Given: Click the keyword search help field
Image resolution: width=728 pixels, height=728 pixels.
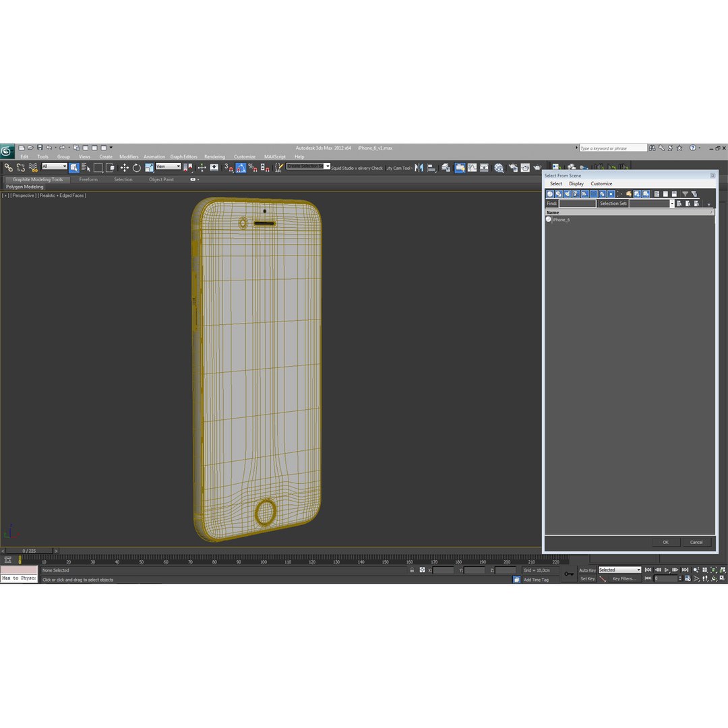Looking at the screenshot, I should 613,148.
